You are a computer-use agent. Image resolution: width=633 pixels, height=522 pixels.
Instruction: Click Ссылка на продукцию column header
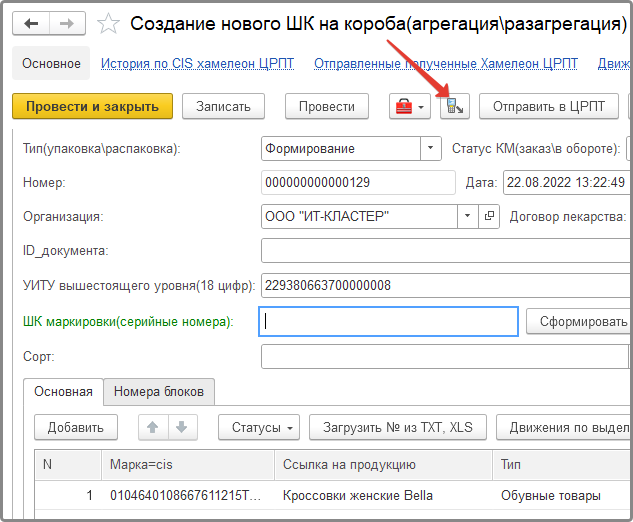click(384, 465)
